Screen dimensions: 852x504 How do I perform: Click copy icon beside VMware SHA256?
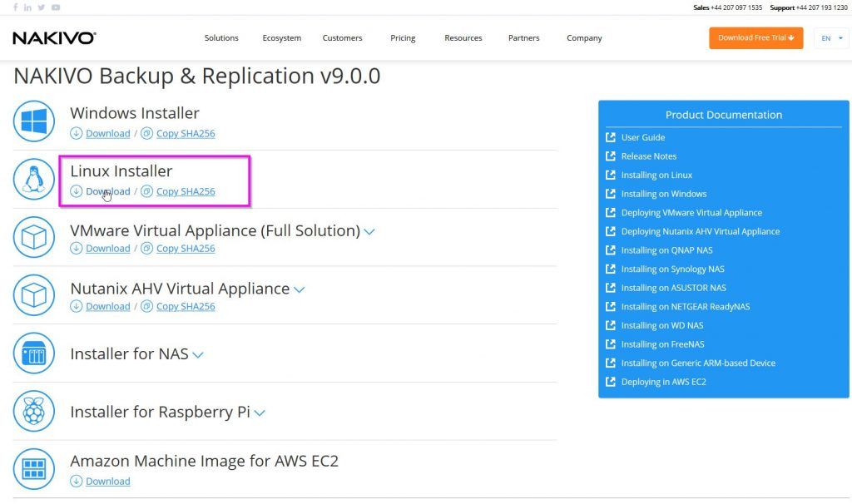pos(146,248)
